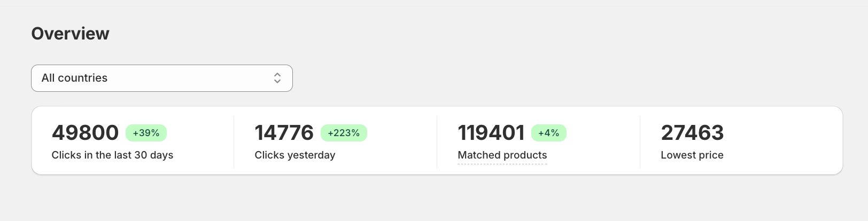Click the word 'countries' in the selector

pyautogui.click(x=82, y=78)
